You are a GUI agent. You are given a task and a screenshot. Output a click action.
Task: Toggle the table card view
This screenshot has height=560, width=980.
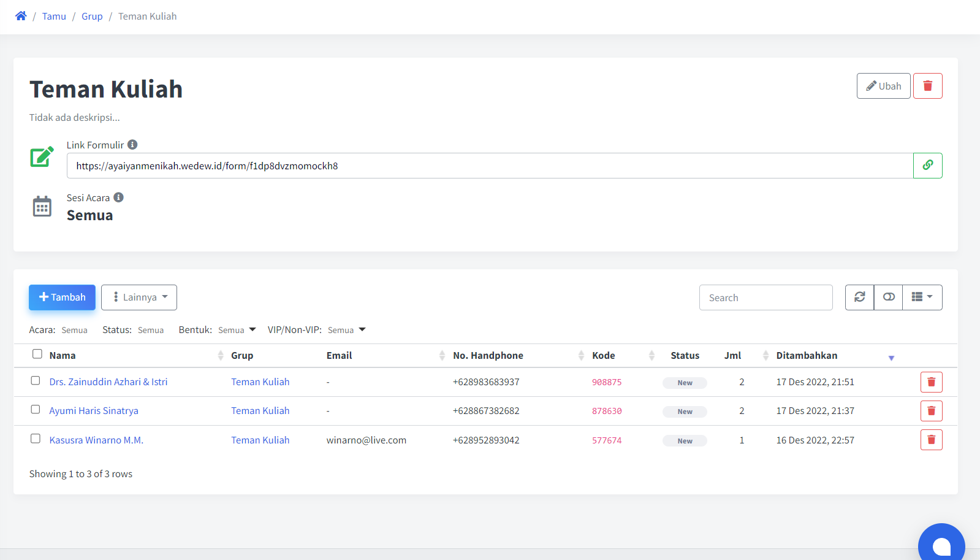pos(888,297)
